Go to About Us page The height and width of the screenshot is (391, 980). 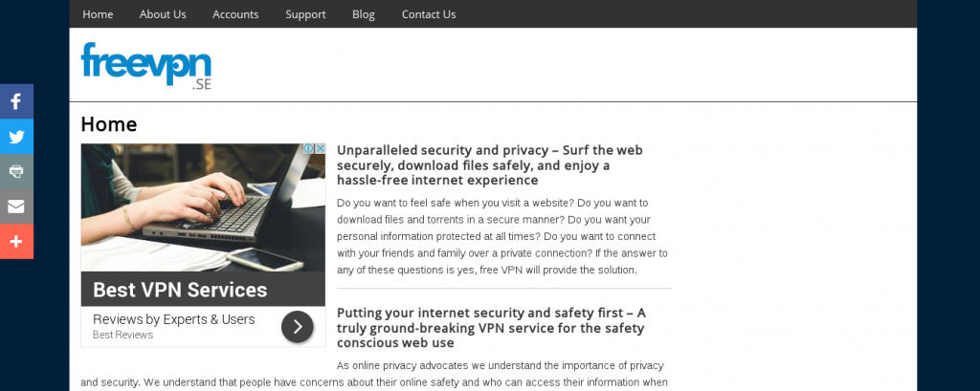point(163,14)
